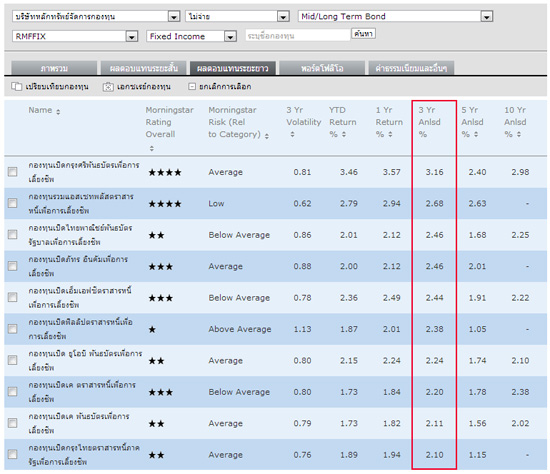Tick checkbox for fund with 2.15 YTD return
The image size is (550, 474).
coord(13,360)
